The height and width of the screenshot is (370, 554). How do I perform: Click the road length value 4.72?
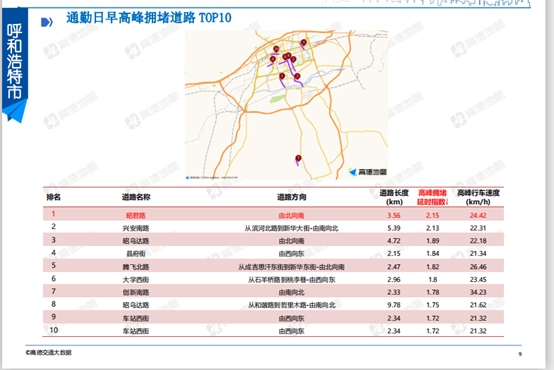pyautogui.click(x=394, y=241)
